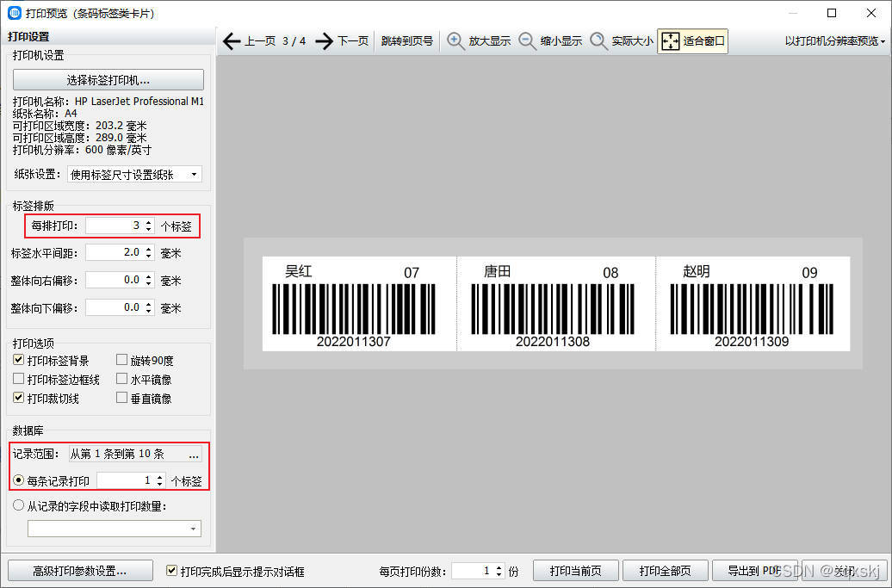
Task: Click 选择标签打印机 button
Action: pos(108,79)
